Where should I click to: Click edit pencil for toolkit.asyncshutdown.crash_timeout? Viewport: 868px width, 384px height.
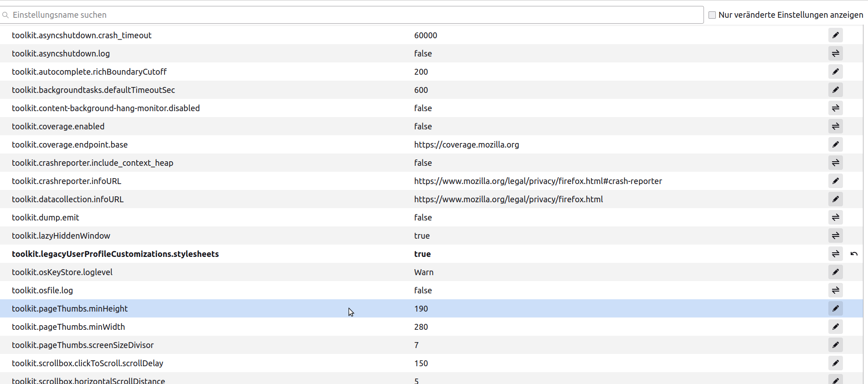(835, 35)
